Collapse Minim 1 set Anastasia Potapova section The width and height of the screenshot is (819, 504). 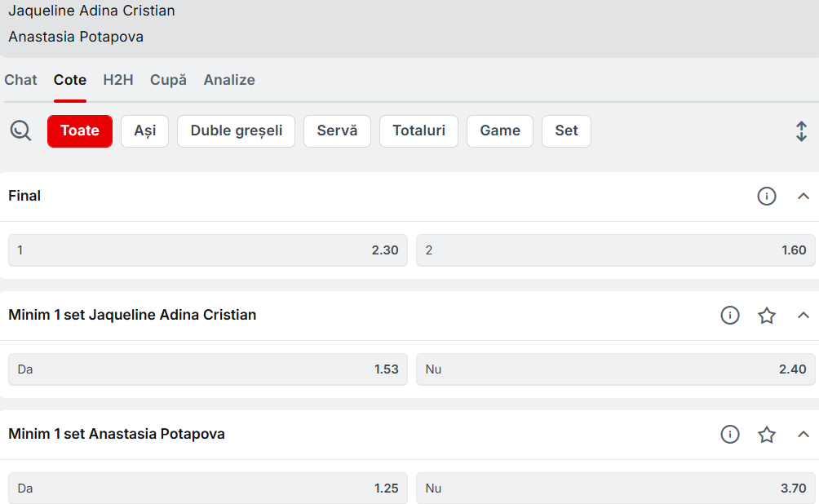click(x=804, y=435)
